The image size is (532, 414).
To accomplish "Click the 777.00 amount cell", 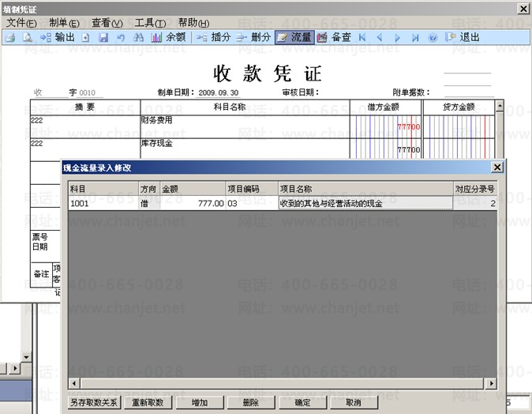I will pyautogui.click(x=193, y=203).
